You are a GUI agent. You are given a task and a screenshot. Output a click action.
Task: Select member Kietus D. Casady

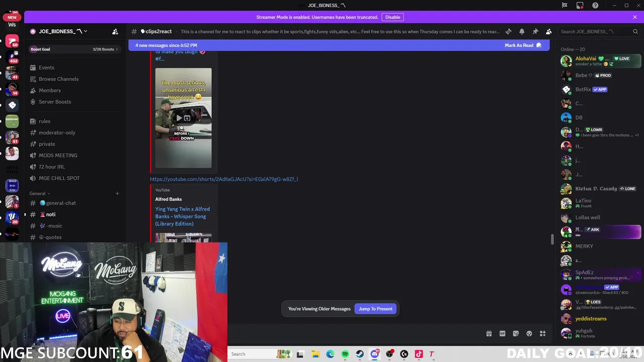click(x=601, y=189)
